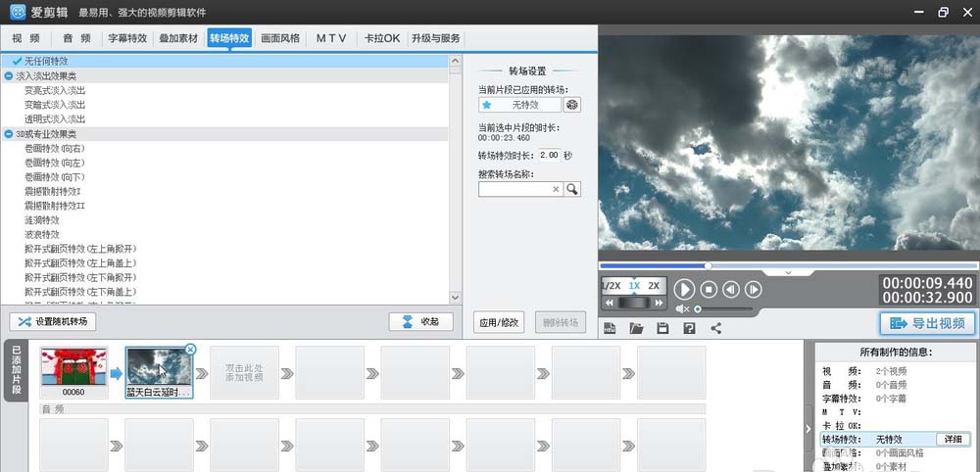The width and height of the screenshot is (980, 472).
Task: Save the project with floppy icon
Action: pos(663,328)
